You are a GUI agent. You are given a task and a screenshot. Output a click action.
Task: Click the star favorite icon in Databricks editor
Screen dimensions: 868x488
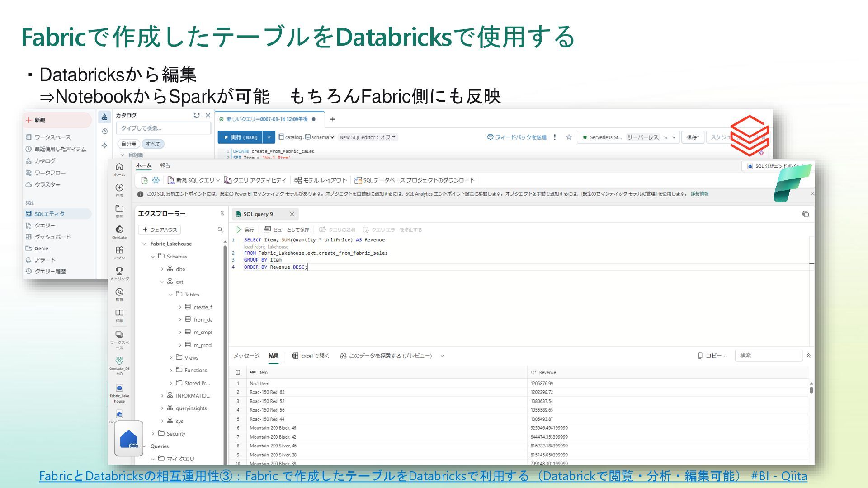tap(569, 137)
